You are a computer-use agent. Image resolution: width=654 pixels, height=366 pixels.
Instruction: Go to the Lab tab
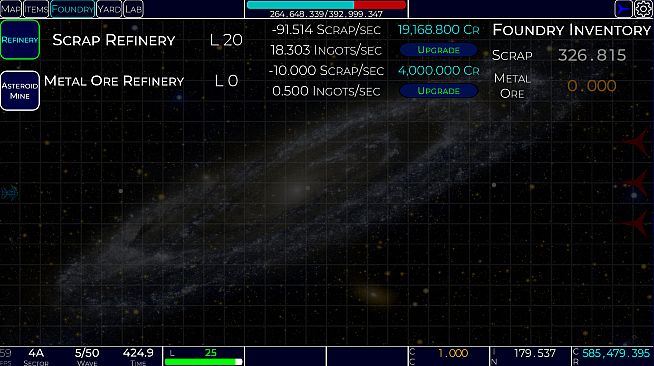[x=133, y=9]
